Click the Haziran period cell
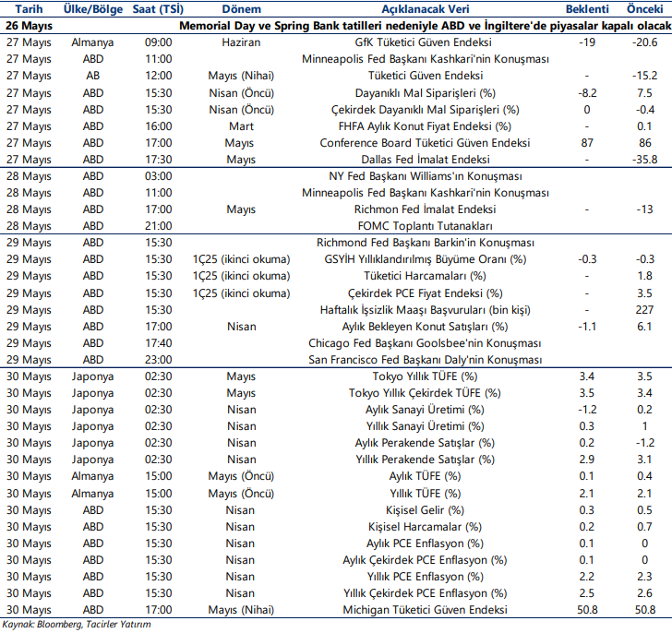Image resolution: width=672 pixels, height=633 pixels. (x=241, y=42)
